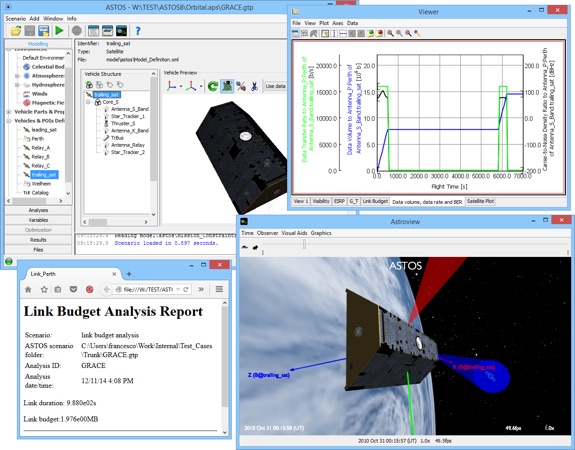Show more browser tools via double chevron

(x=201, y=289)
